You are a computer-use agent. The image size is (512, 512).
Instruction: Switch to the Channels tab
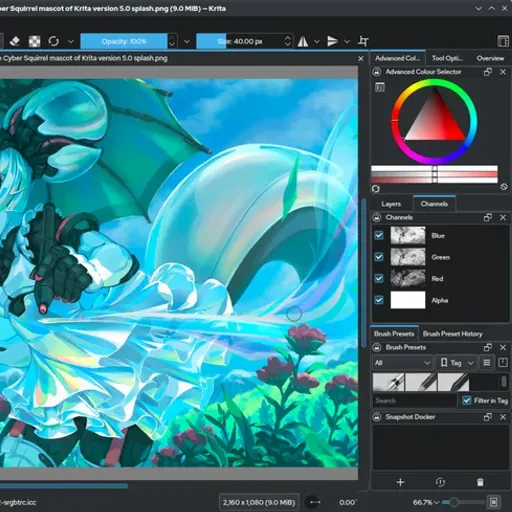click(434, 204)
